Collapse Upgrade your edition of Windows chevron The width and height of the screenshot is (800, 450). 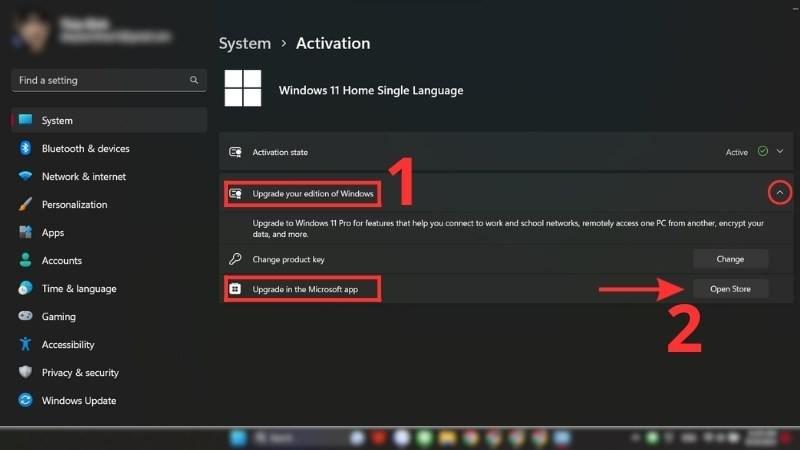click(x=780, y=192)
